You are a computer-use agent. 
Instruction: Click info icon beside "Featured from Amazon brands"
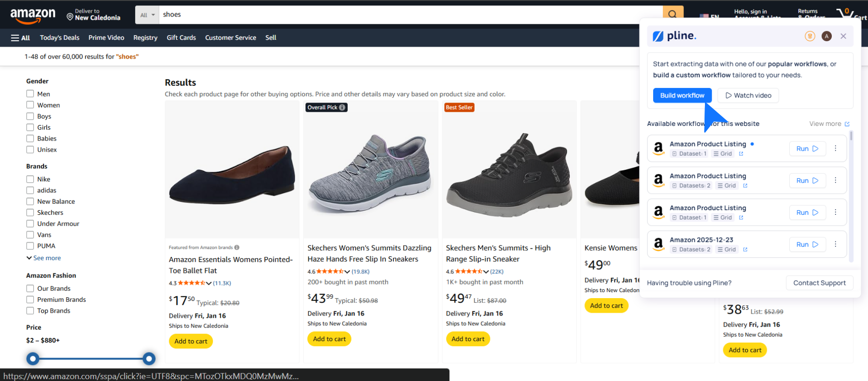(237, 247)
